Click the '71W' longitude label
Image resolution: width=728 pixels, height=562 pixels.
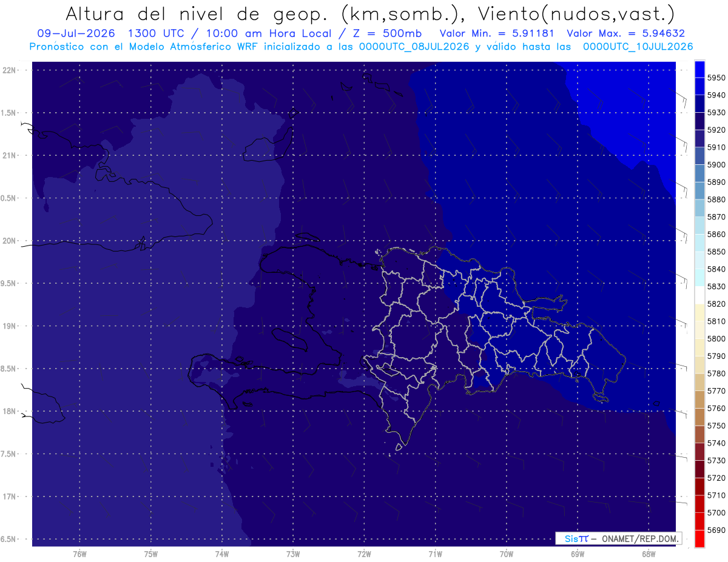(435, 554)
